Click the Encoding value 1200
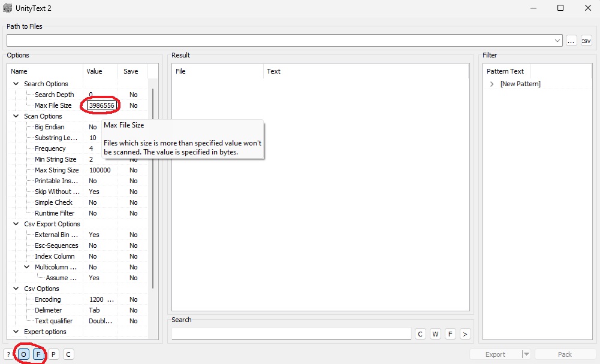 pos(101,299)
